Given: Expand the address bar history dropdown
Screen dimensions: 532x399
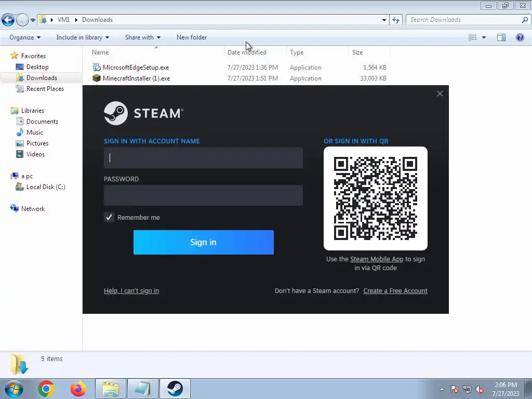Looking at the screenshot, I should pos(384,20).
